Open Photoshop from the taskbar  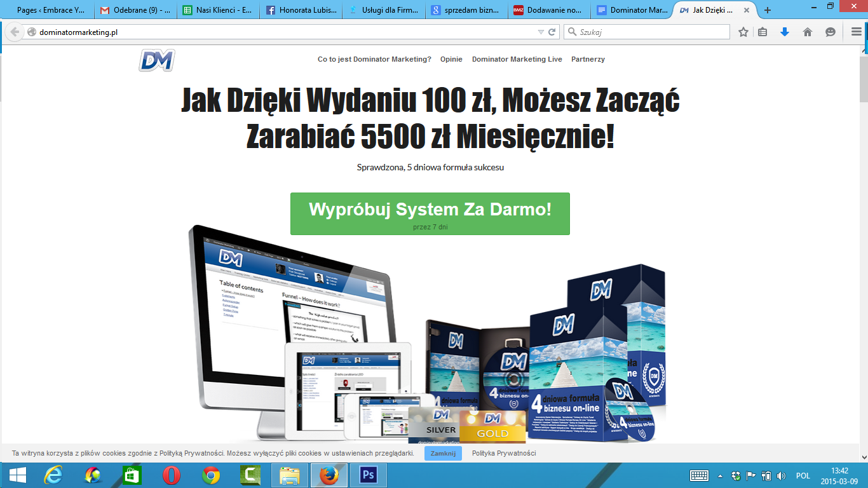(x=368, y=475)
